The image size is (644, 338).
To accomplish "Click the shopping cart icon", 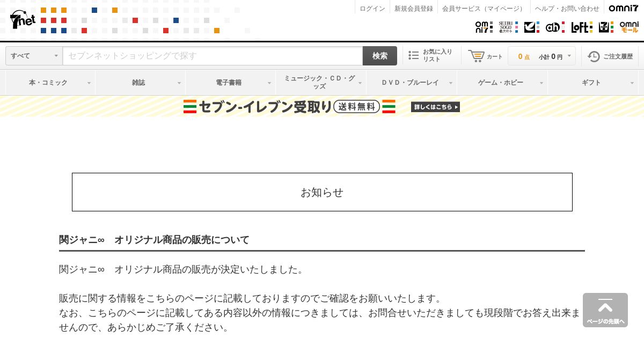I will tap(476, 56).
